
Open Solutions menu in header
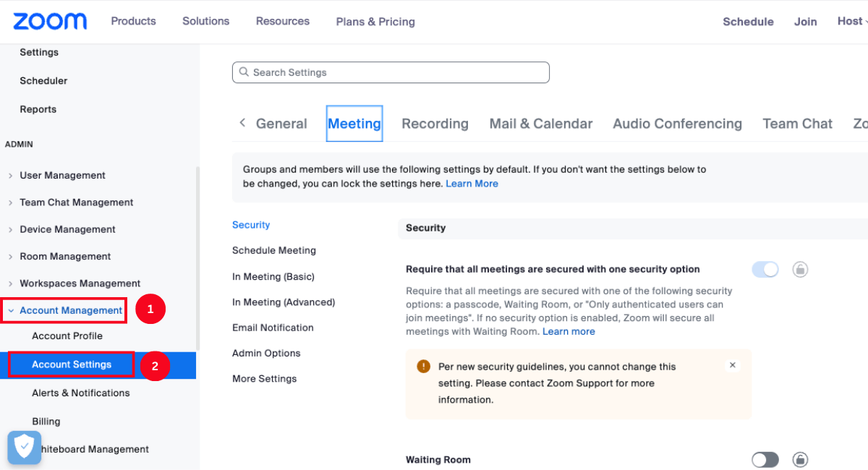(205, 21)
